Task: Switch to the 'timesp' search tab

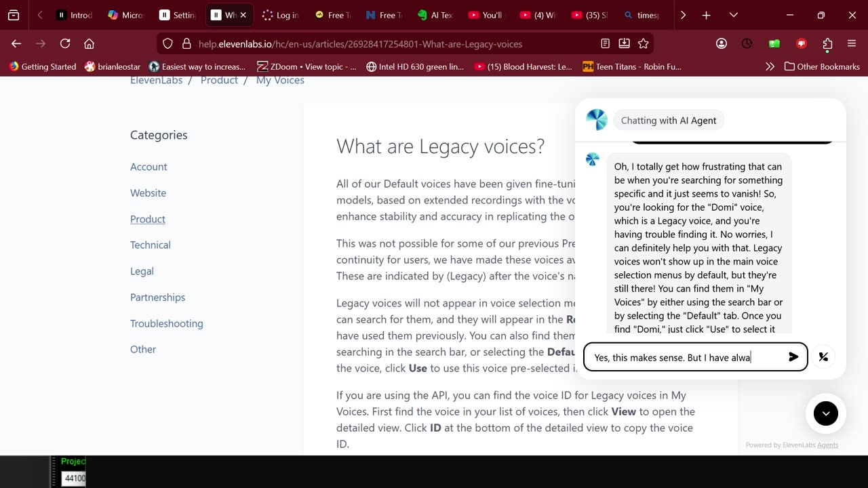Action: pyautogui.click(x=642, y=15)
